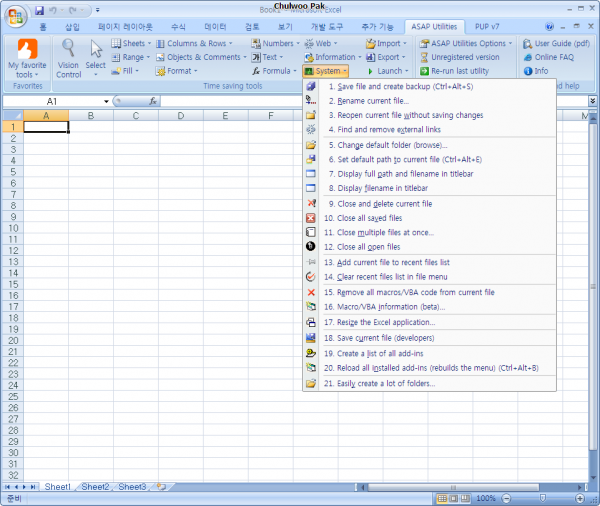This screenshot has width=600, height=506.
Task: Switch to Normal view in status bar
Action: click(x=442, y=498)
